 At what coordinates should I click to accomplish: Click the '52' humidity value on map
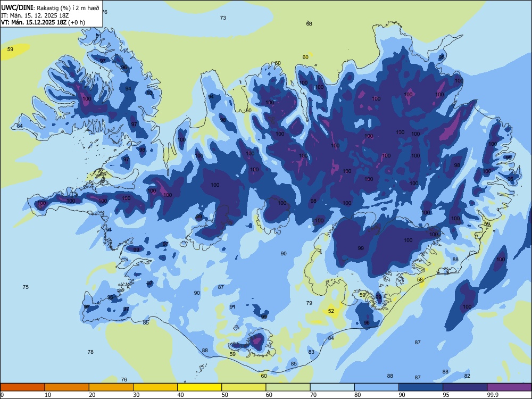331,311
